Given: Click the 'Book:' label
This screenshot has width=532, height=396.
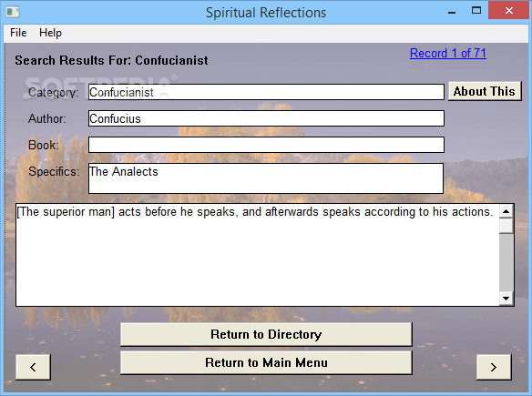Looking at the screenshot, I should click(44, 145).
